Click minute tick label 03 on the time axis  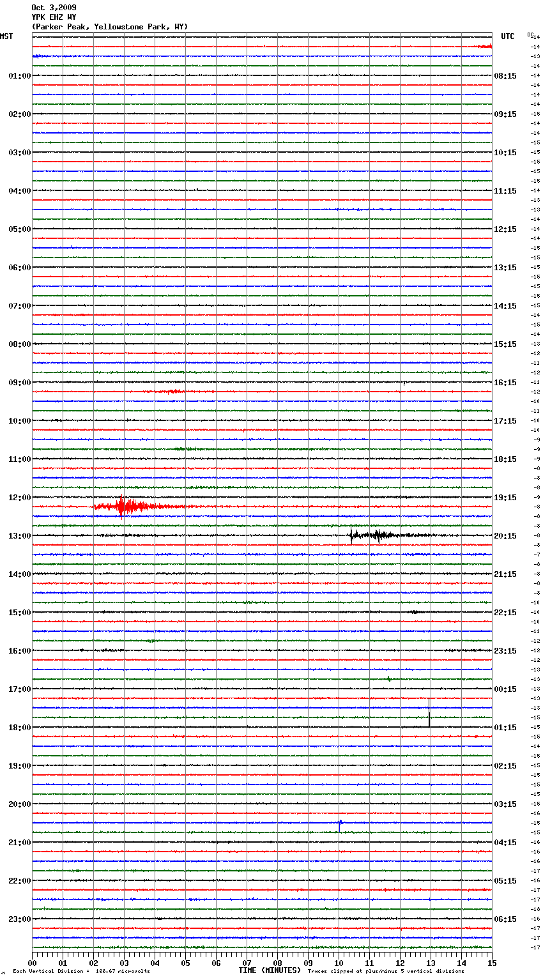tap(124, 963)
